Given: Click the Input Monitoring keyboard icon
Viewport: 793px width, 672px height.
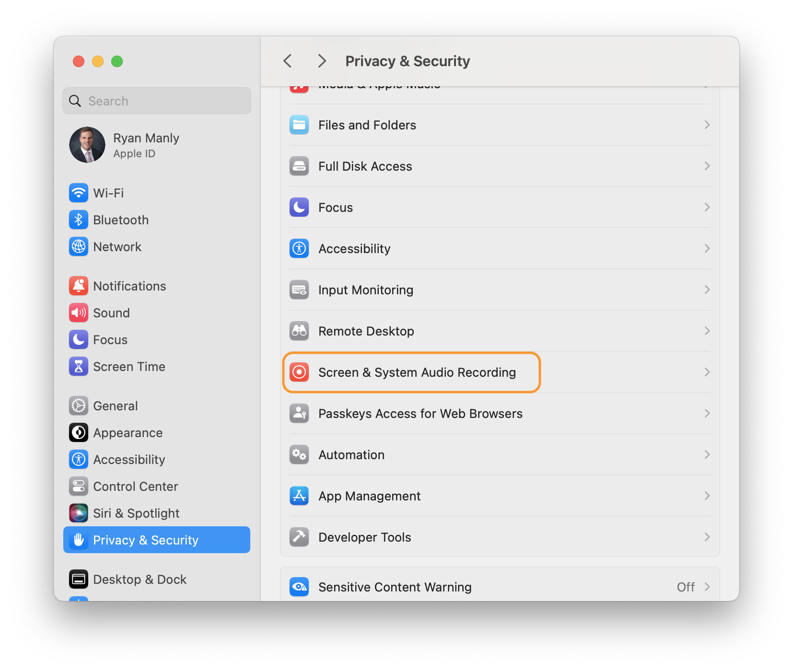Looking at the screenshot, I should pyautogui.click(x=299, y=290).
